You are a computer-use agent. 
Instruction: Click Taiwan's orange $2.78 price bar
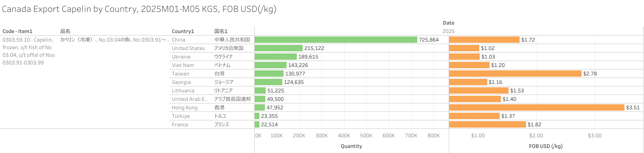pyautogui.click(x=515, y=73)
